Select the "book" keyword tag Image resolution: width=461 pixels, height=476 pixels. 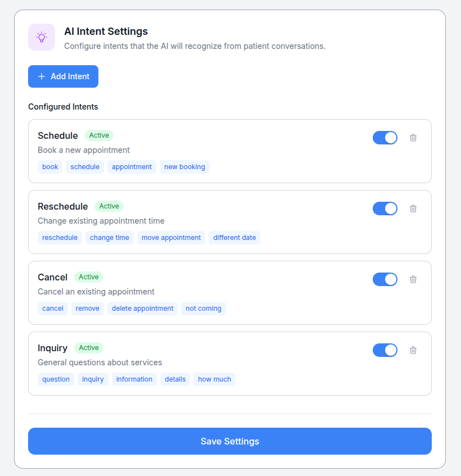(49, 166)
